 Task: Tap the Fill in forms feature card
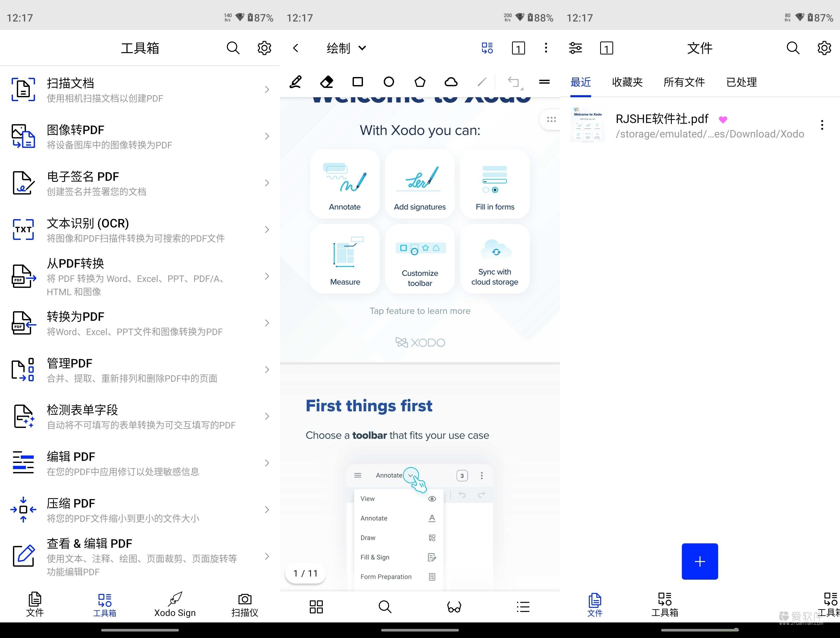coord(495,184)
